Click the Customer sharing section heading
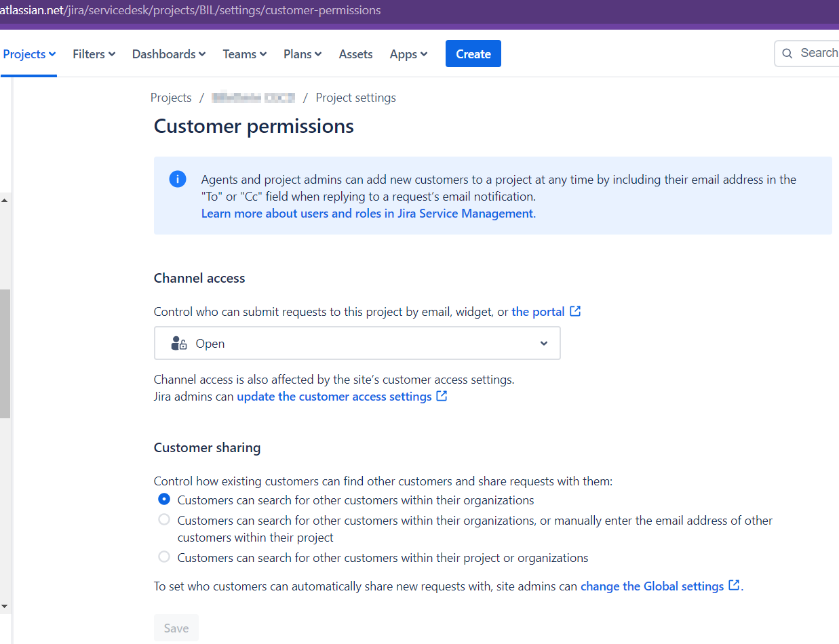Viewport: 839px width, 644px height. click(x=208, y=447)
